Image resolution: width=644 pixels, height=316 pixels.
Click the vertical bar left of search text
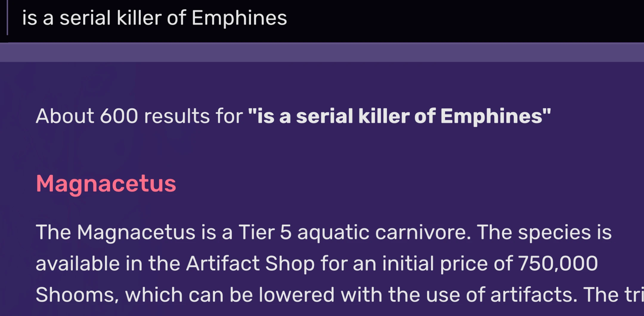(x=7, y=18)
